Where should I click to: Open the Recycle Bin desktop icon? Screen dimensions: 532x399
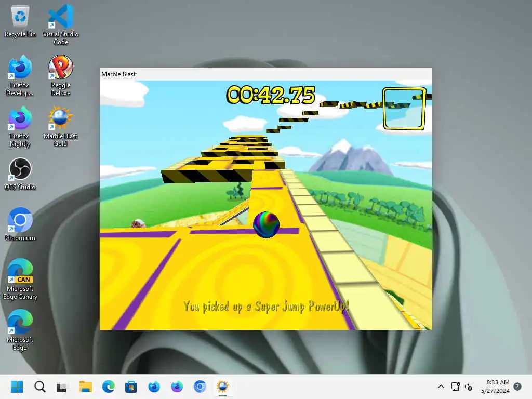tap(20, 22)
